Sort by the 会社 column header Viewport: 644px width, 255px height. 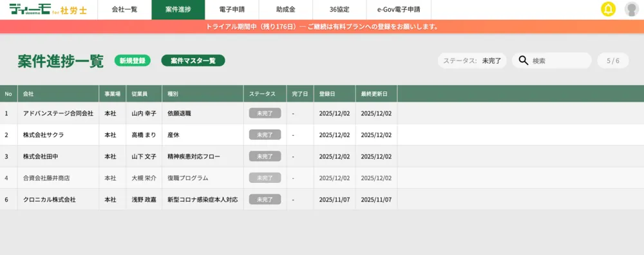tap(58, 94)
